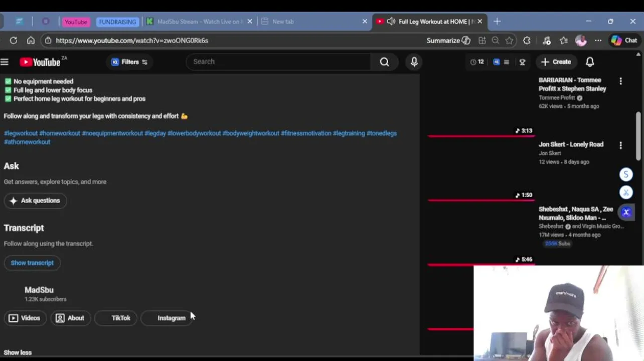This screenshot has height=361, width=644.
Task: Open the Filters extension toggle
Action: [x=129, y=62]
